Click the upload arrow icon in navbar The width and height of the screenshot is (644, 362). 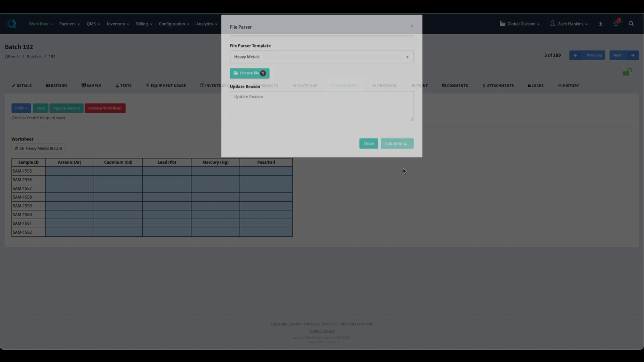[600, 24]
